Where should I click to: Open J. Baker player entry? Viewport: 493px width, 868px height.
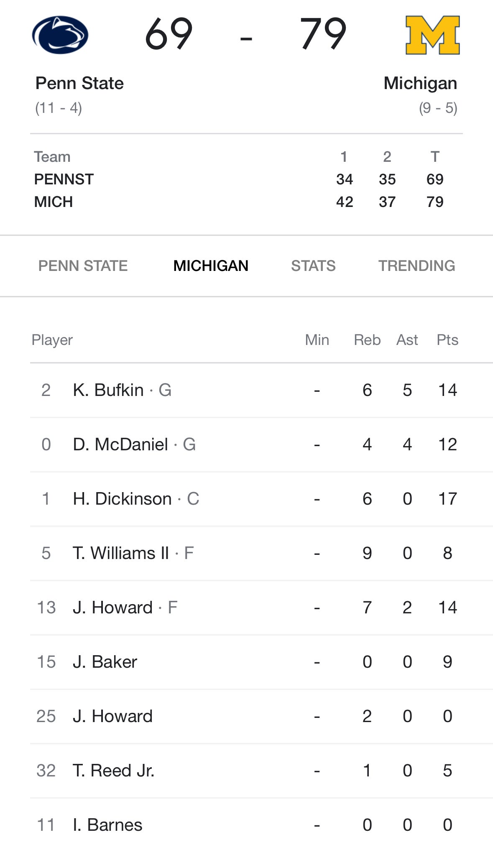[105, 662]
